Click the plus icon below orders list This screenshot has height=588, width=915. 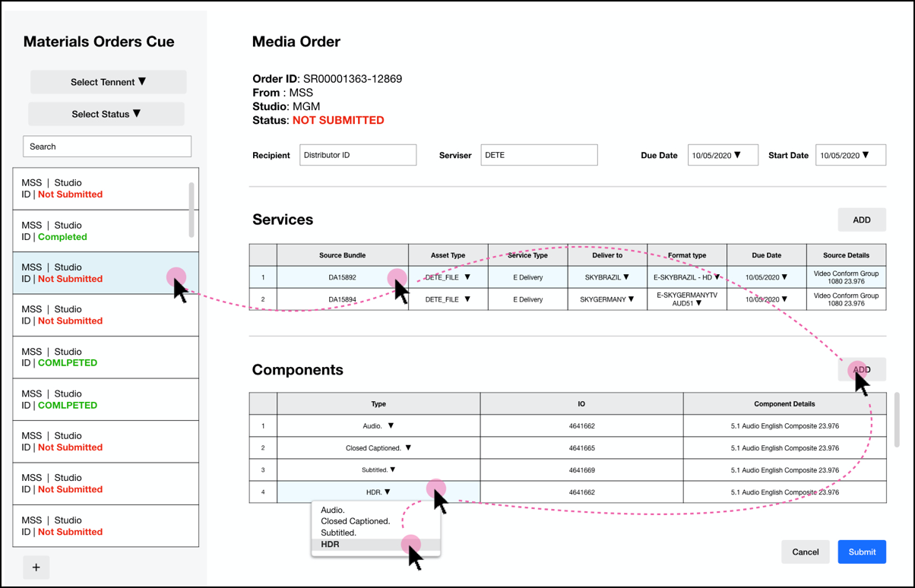point(36,567)
